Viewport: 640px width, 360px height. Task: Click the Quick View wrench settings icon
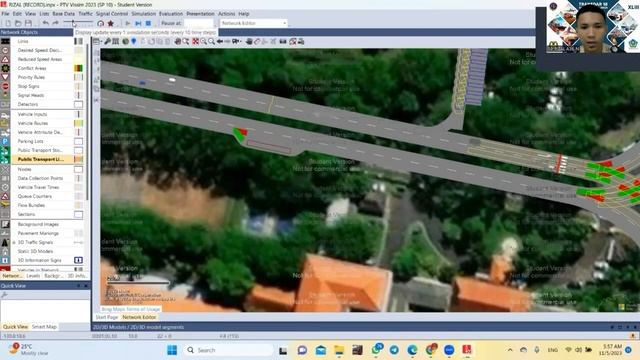pos(4,294)
